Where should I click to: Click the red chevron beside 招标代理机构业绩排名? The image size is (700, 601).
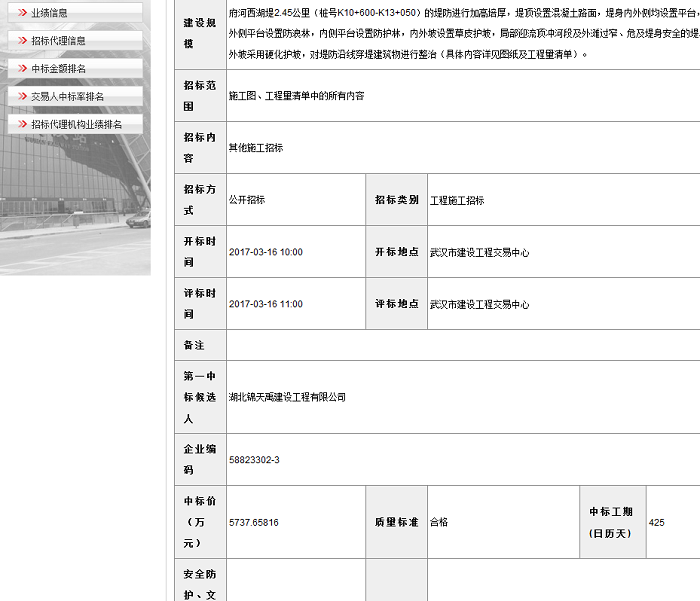click(x=21, y=125)
